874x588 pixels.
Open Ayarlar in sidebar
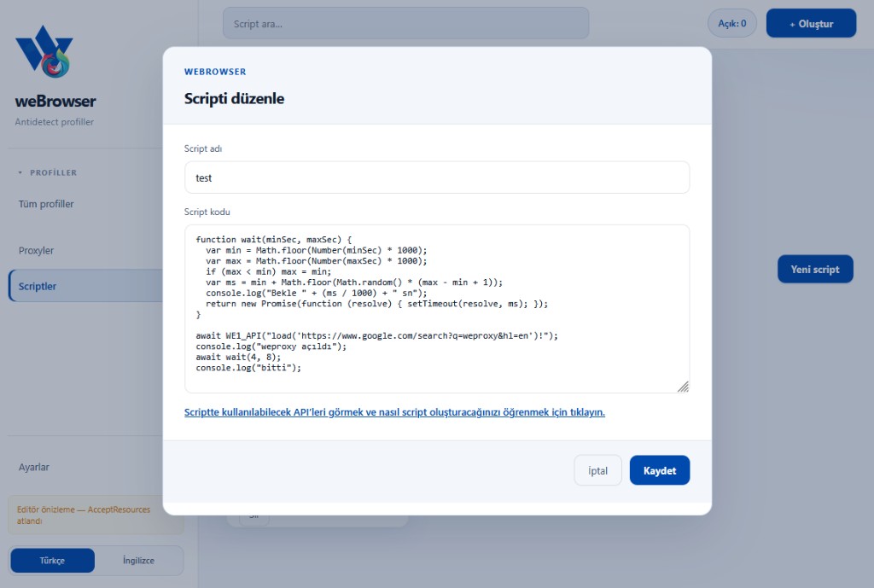(34, 467)
